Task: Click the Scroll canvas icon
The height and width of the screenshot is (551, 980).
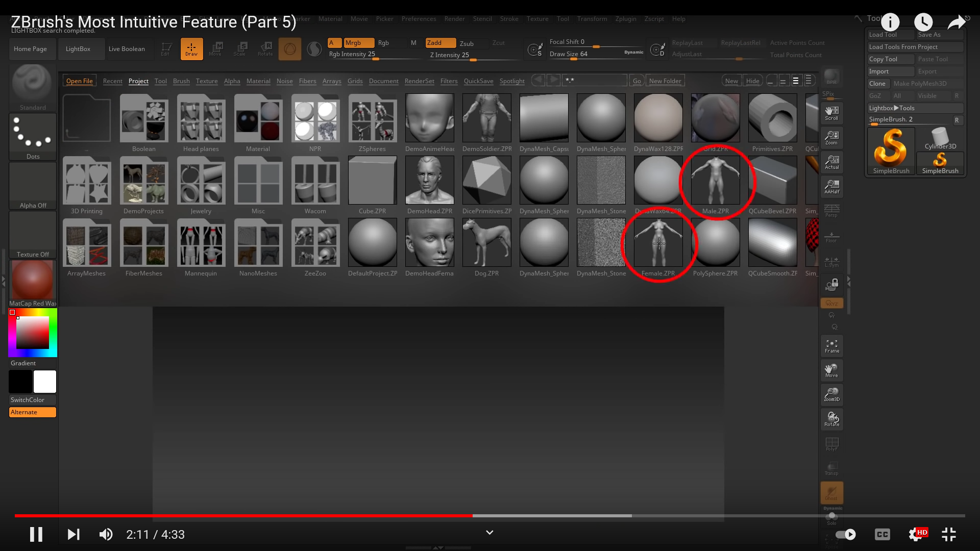Action: coord(832,113)
